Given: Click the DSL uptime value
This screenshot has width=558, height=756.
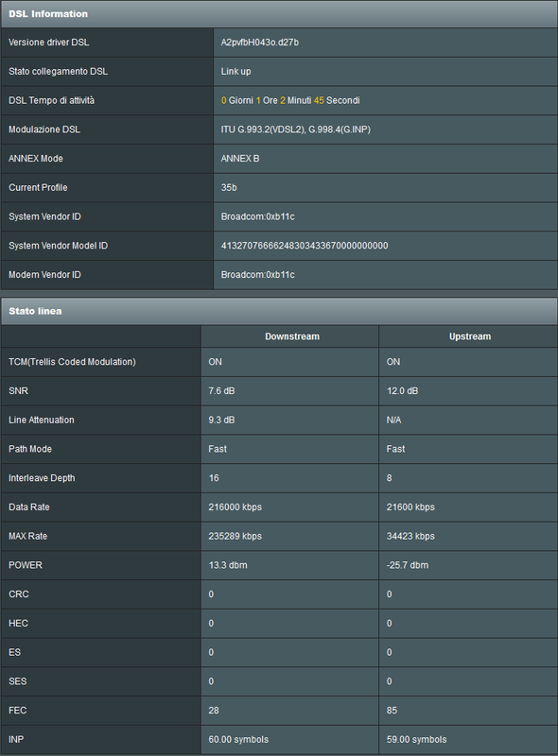Looking at the screenshot, I should 290,100.
